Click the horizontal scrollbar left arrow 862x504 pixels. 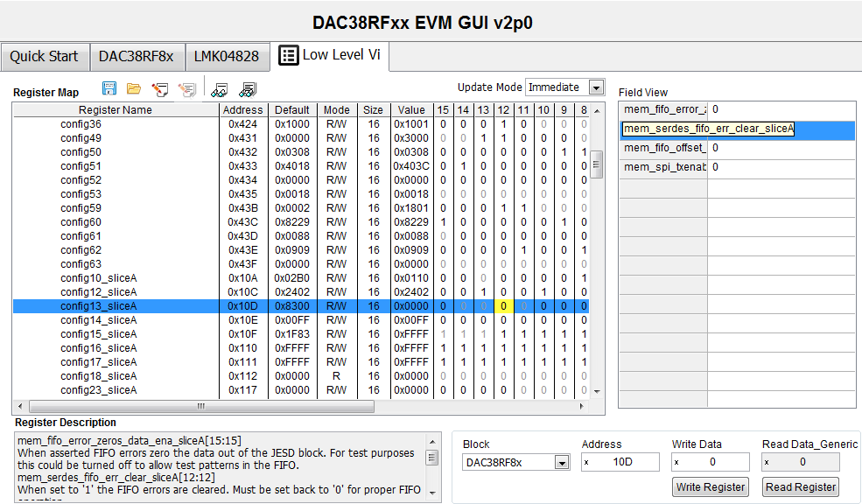(20, 407)
